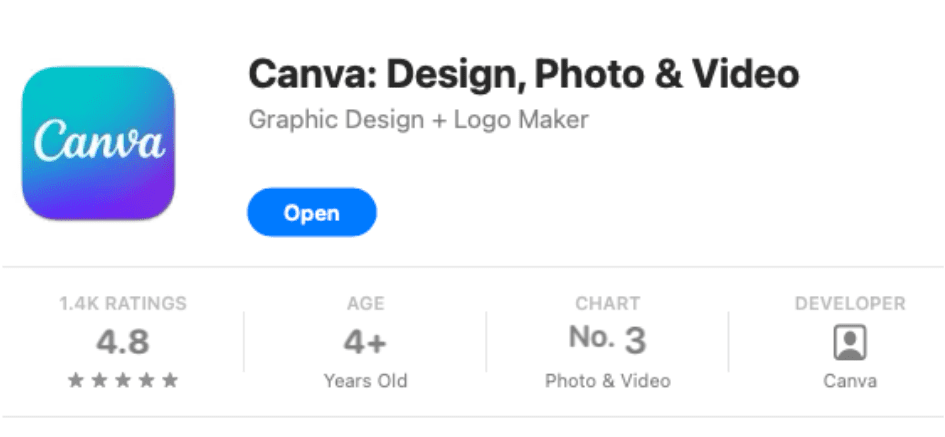Viewport: 945px width, 437px height.
Task: Click the Years Old text
Action: 365,381
